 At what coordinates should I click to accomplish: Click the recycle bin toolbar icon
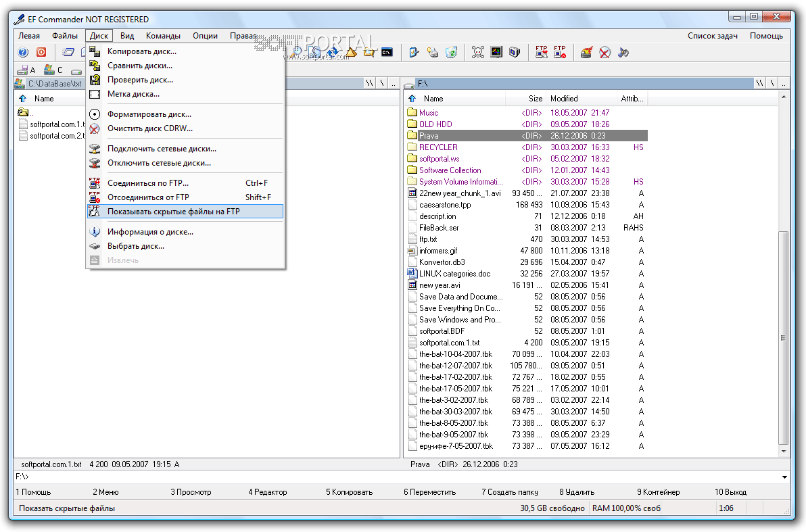click(x=452, y=52)
